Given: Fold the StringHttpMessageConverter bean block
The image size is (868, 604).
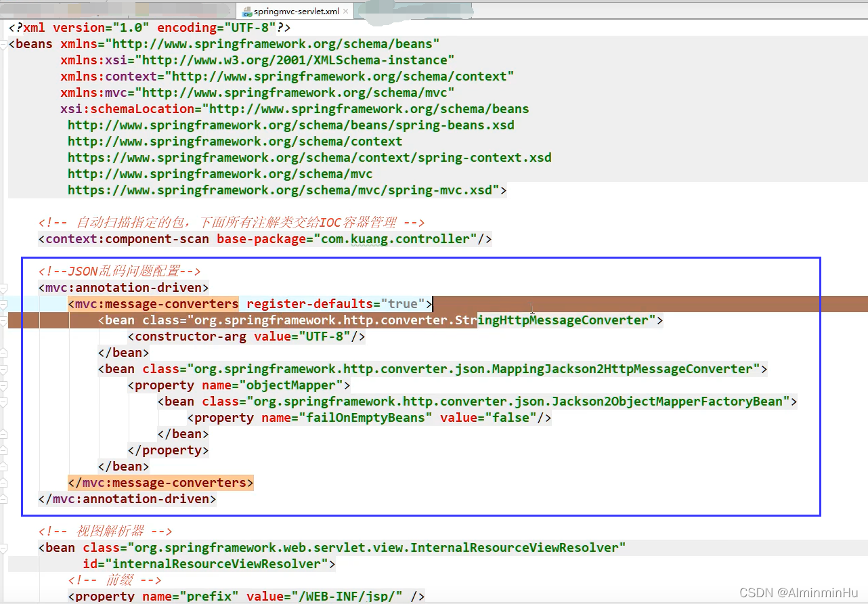Looking at the screenshot, I should (x=3, y=321).
